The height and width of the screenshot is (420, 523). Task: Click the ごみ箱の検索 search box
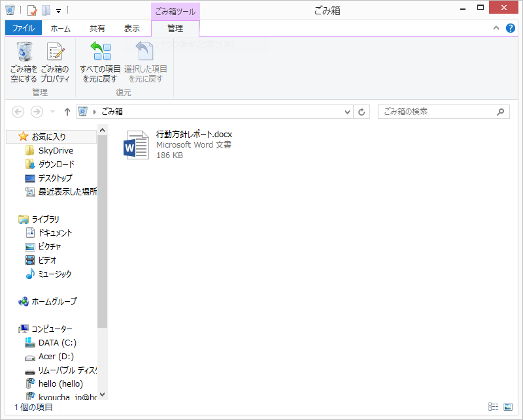437,112
